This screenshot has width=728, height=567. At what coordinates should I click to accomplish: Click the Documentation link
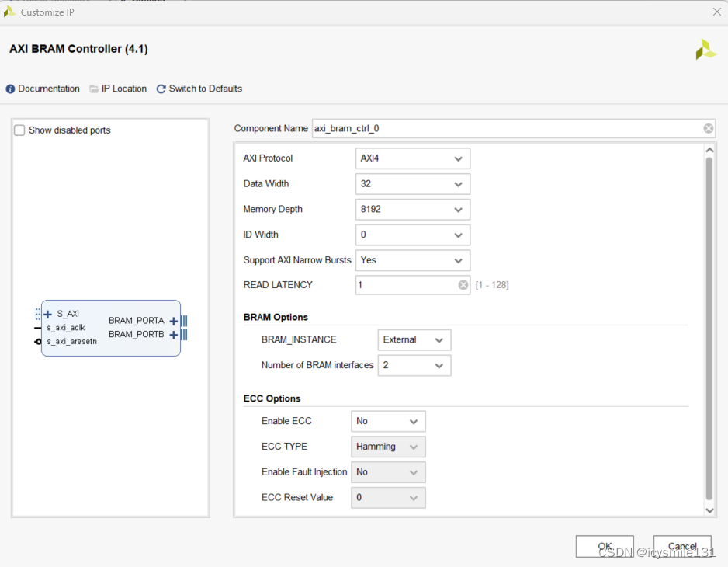pos(49,89)
